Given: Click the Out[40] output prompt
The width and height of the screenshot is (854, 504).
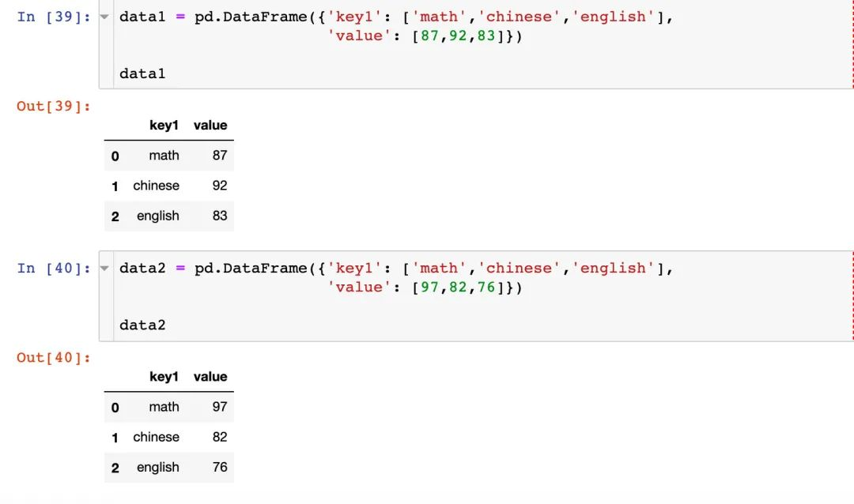Looking at the screenshot, I should (54, 358).
